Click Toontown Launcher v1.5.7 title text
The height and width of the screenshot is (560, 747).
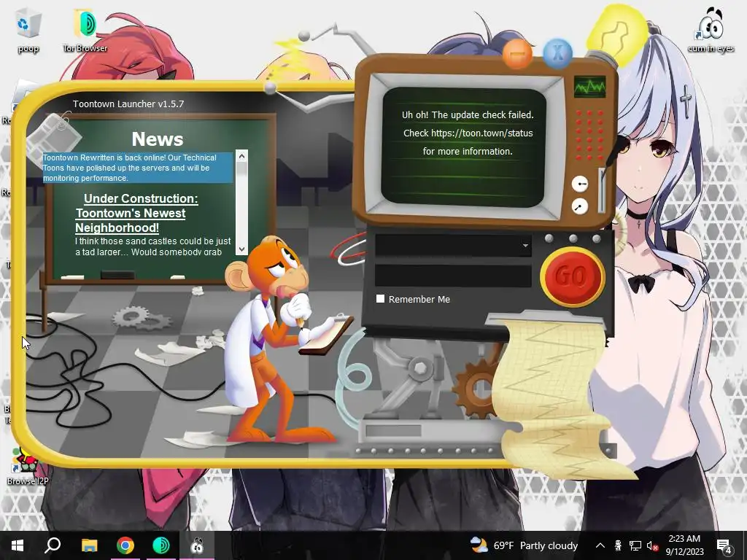click(128, 104)
